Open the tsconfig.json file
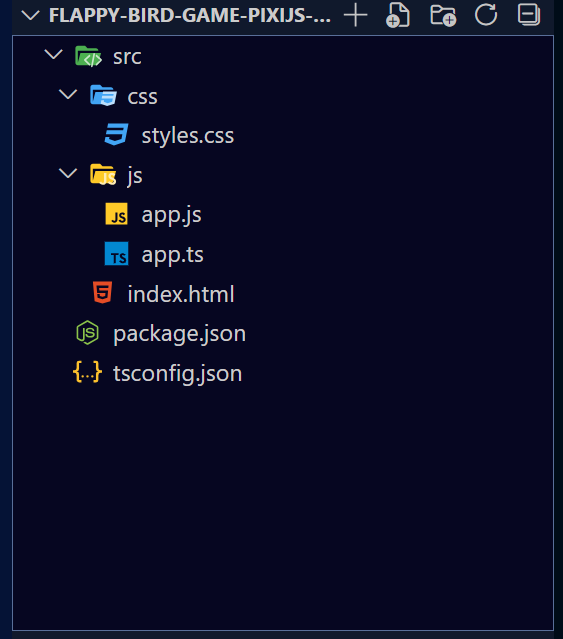Viewport: 563px width, 639px height. [178, 373]
